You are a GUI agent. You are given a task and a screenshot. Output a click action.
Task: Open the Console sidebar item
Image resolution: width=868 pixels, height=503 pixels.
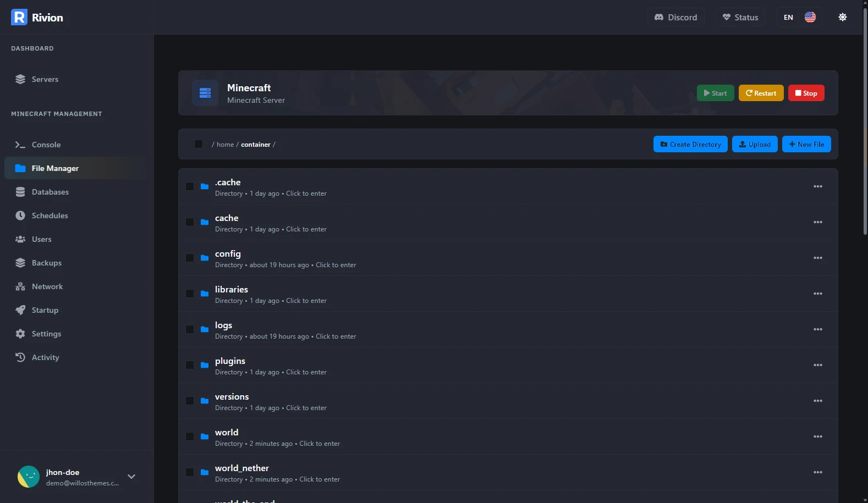[x=76, y=145]
